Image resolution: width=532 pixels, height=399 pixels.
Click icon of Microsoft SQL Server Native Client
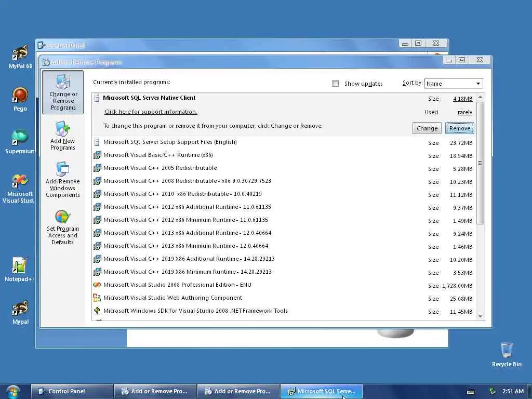97,98
